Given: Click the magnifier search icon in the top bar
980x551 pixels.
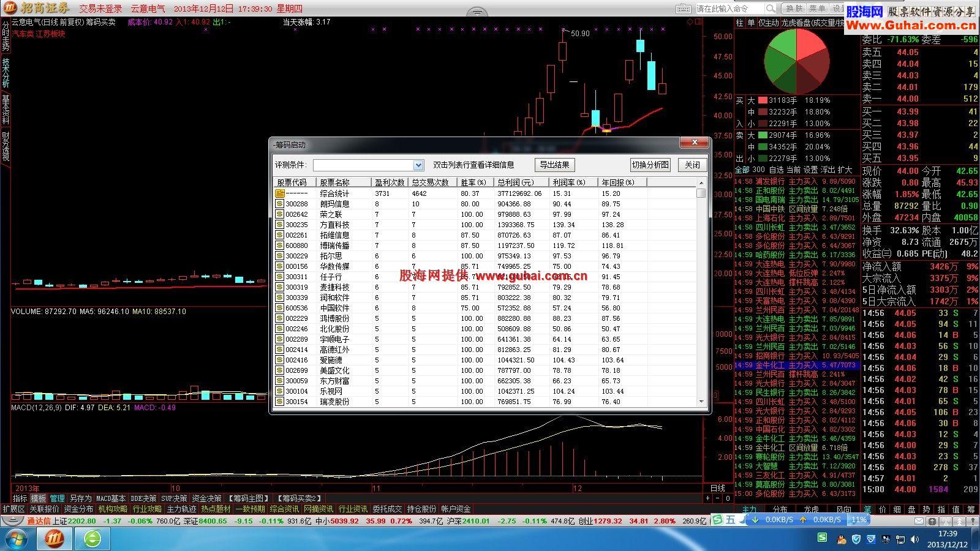Looking at the screenshot, I should (771, 9).
